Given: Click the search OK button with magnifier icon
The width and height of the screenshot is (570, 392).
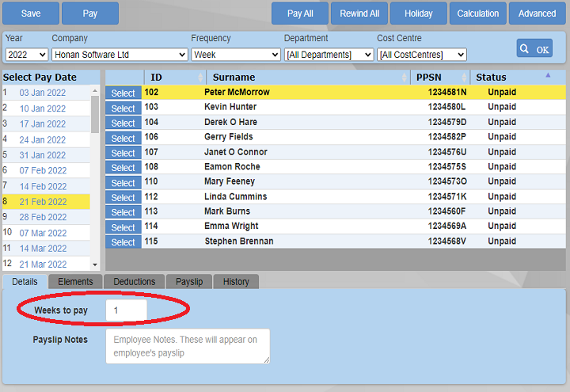Looking at the screenshot, I should click(534, 48).
